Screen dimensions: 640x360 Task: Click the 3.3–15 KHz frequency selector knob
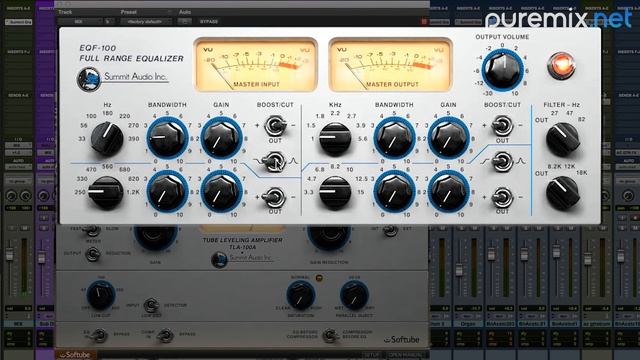coord(335,192)
